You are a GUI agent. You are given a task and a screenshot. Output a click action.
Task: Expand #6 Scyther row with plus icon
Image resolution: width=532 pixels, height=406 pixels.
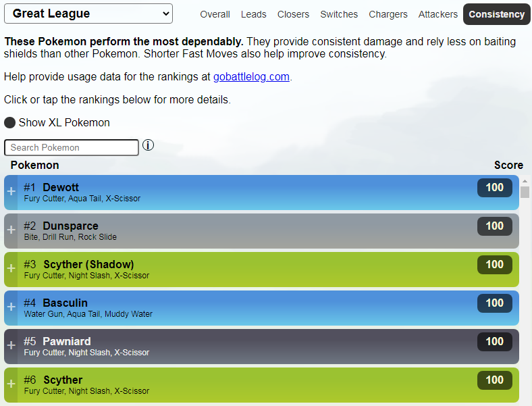click(x=11, y=384)
